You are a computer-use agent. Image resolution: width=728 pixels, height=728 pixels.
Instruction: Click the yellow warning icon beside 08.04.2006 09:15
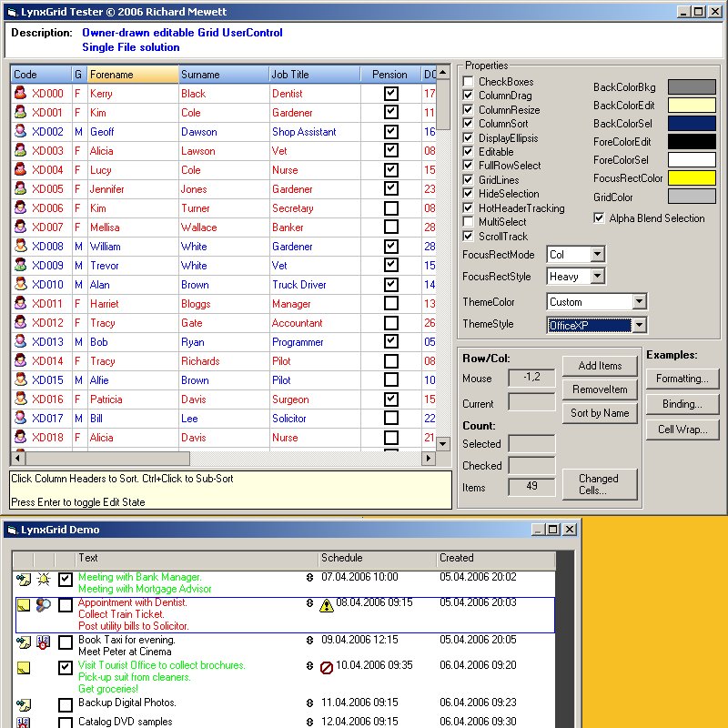tap(327, 605)
